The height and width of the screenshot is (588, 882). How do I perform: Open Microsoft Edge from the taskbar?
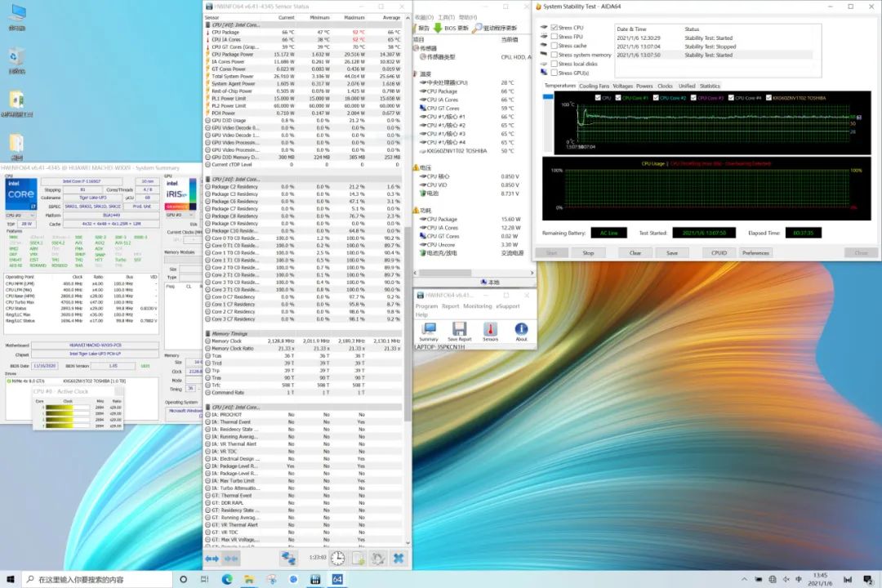click(x=227, y=579)
